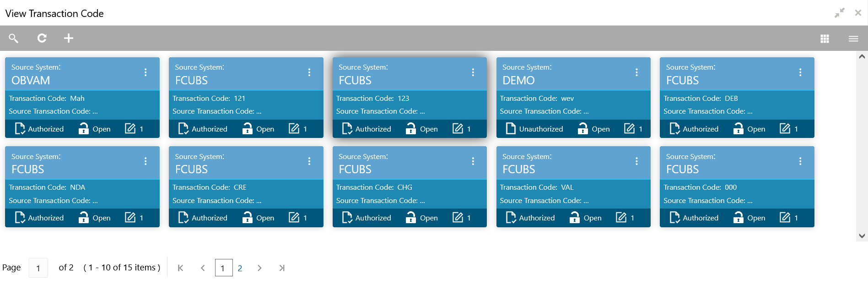This screenshot has width=868, height=291.
Task: Jump to last page
Action: pos(282,268)
